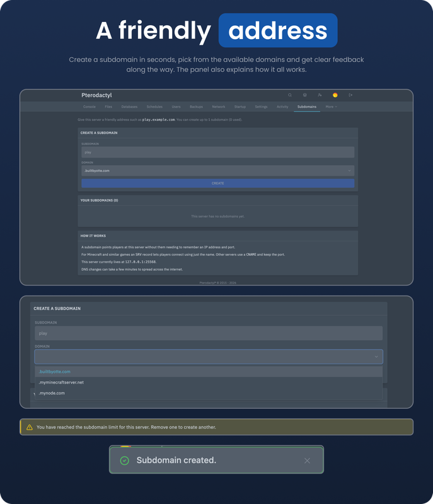Click the 'YOUR SUBDOMAINS (0)' heading
Screen dimensions: 433x504
[99, 200]
